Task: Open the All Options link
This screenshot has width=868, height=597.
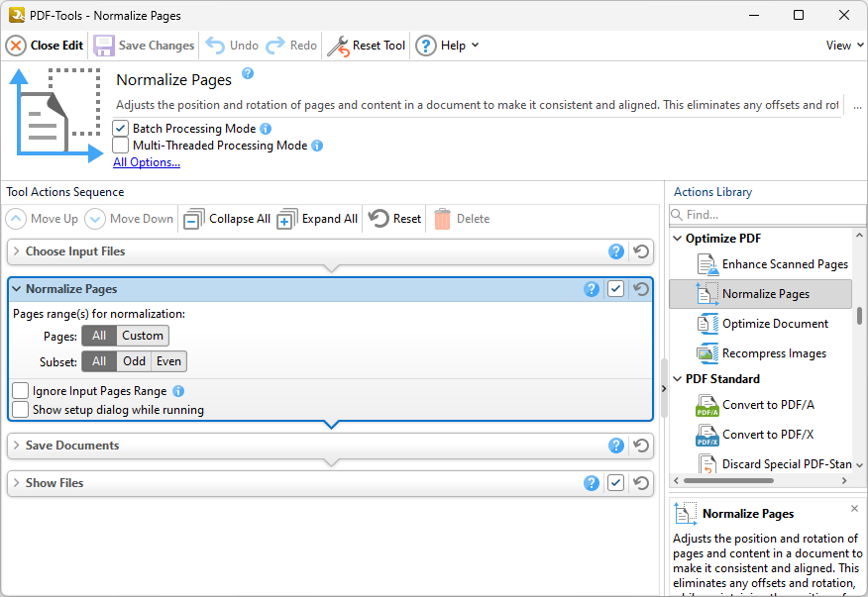Action: 147,162
